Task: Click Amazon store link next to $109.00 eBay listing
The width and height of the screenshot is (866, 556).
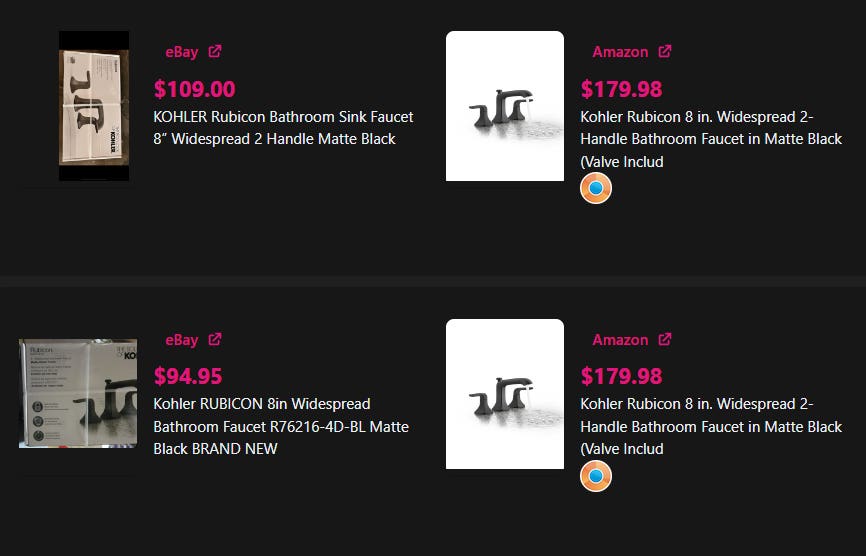Action: pyautogui.click(x=620, y=52)
